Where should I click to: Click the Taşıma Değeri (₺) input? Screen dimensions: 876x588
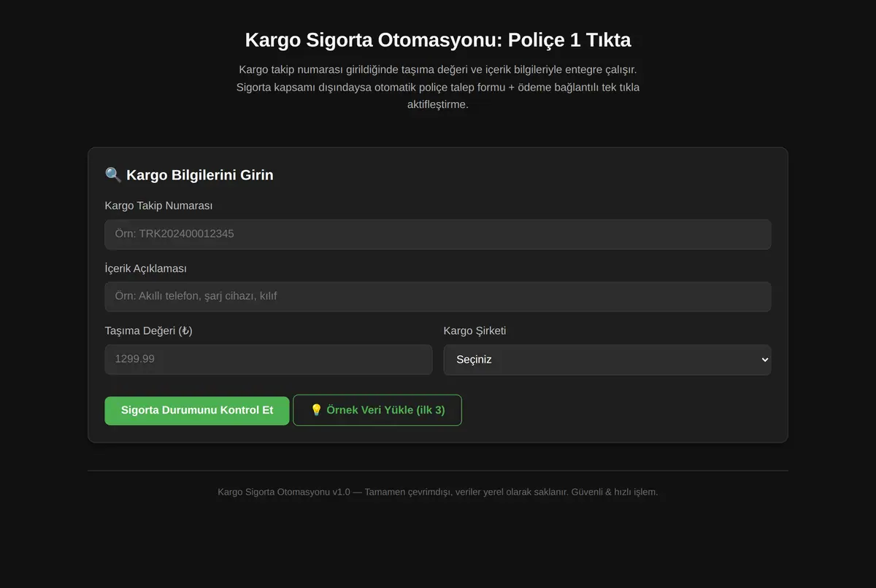269,360
